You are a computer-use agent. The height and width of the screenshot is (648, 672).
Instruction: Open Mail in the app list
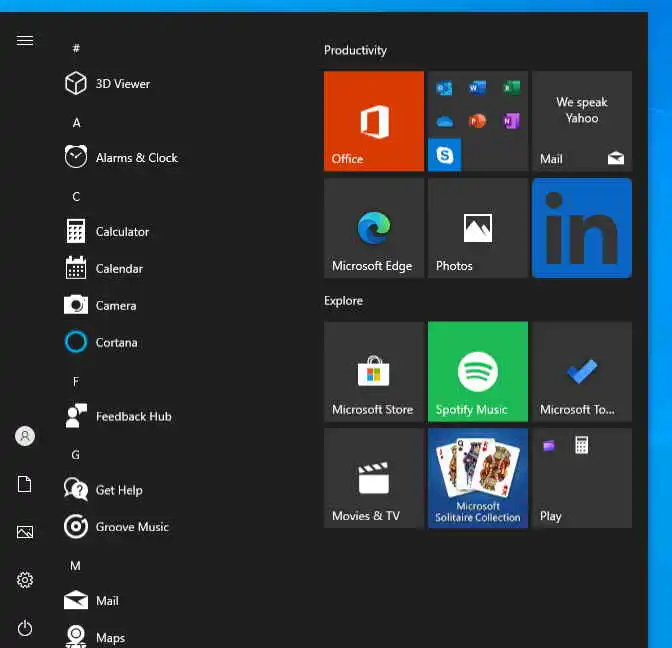click(91, 600)
